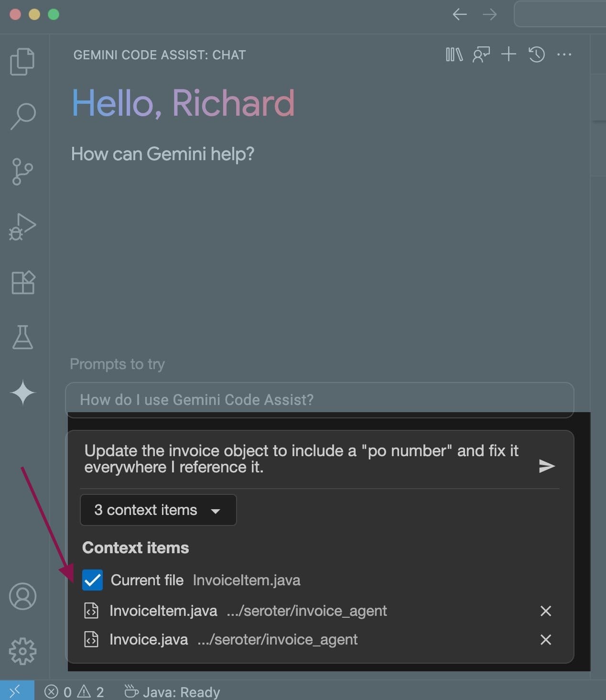Open the Explorer view in activity bar
The image size is (606, 700).
click(x=22, y=61)
